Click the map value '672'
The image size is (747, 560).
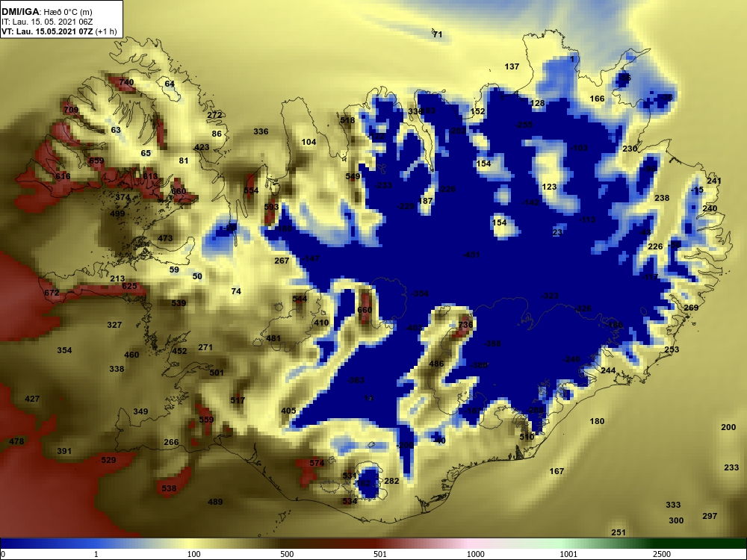(52, 293)
